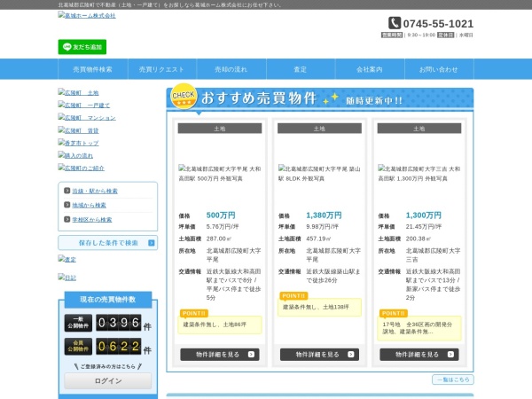Click the arrow icon on 保存した条件で検索
Viewport: 532px width, 399px height.
152,243
